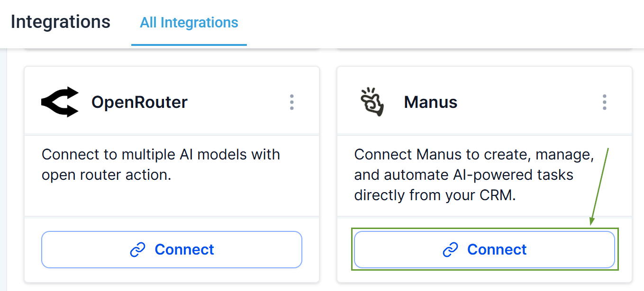Image resolution: width=644 pixels, height=291 pixels.
Task: Click the partially visible card above Manus
Action: pyautogui.click(x=484, y=49)
